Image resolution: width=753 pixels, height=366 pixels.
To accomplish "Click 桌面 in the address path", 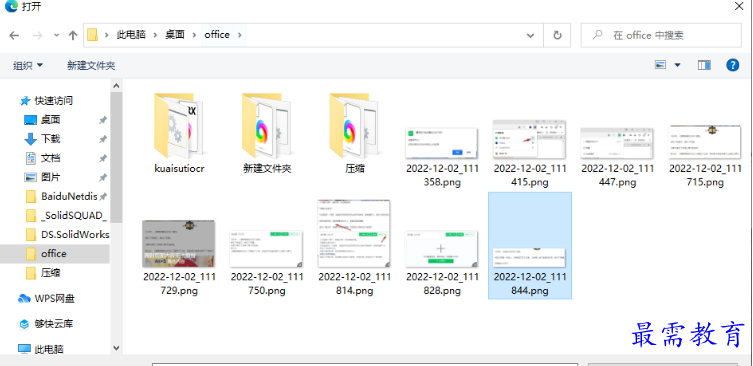I will 175,35.
